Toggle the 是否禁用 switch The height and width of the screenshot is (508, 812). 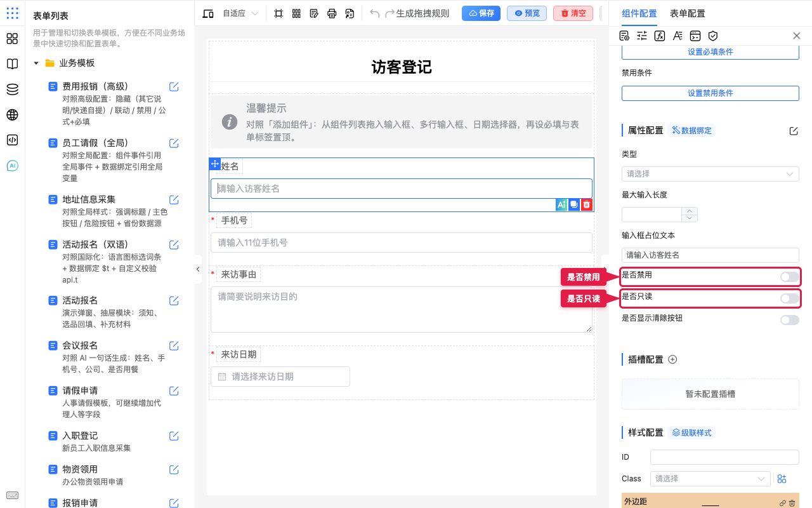tap(790, 277)
